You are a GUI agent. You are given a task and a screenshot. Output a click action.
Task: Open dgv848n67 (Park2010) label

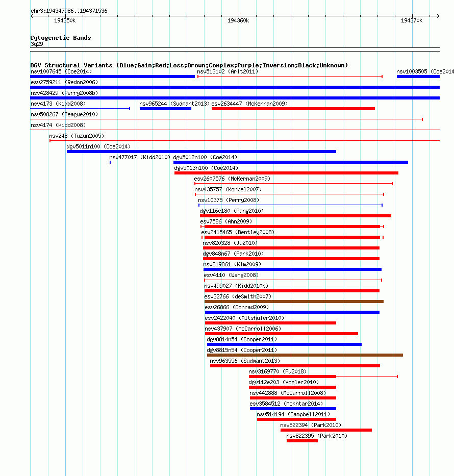click(233, 254)
